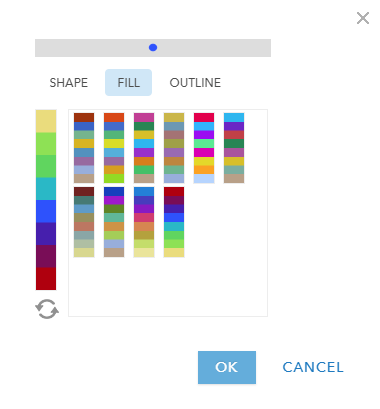Close the symbol dialog with X
Screen dimensions: 380x409
tap(363, 18)
